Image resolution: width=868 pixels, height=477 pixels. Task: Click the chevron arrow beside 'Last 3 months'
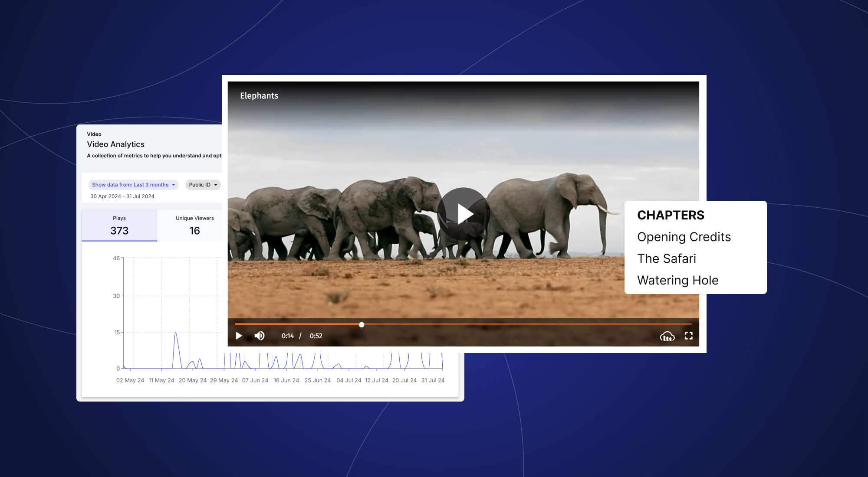point(173,185)
